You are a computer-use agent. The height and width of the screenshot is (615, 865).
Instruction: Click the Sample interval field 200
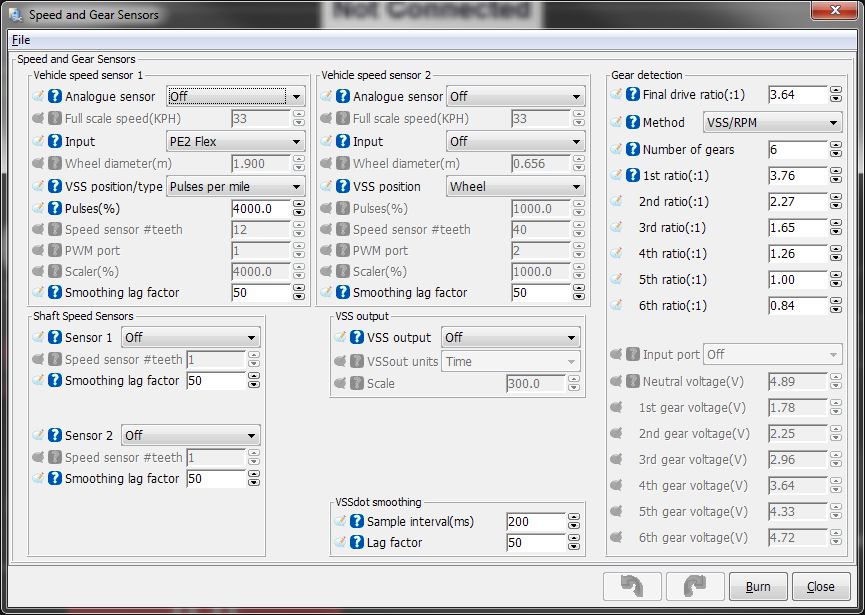tap(536, 521)
